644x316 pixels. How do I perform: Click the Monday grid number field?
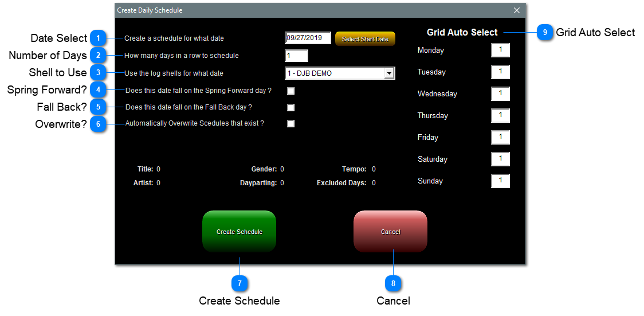tap(500, 50)
